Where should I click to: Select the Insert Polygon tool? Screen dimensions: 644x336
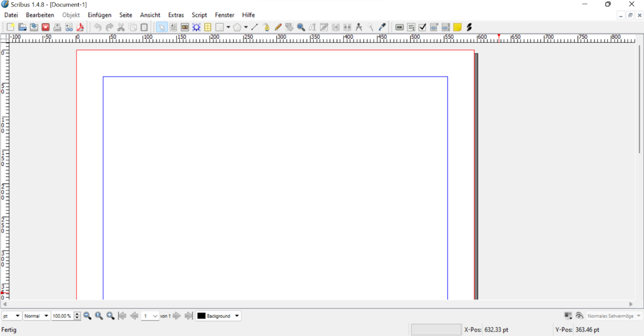(237, 27)
